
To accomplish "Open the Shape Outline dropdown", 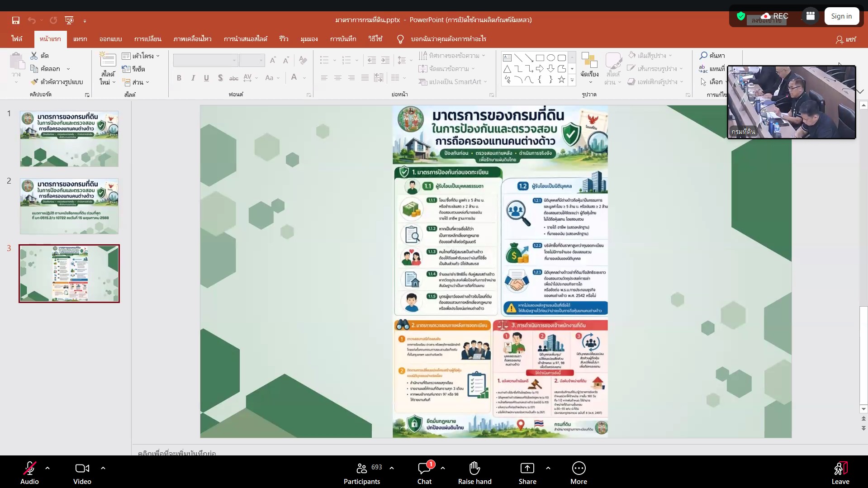I will (655, 69).
